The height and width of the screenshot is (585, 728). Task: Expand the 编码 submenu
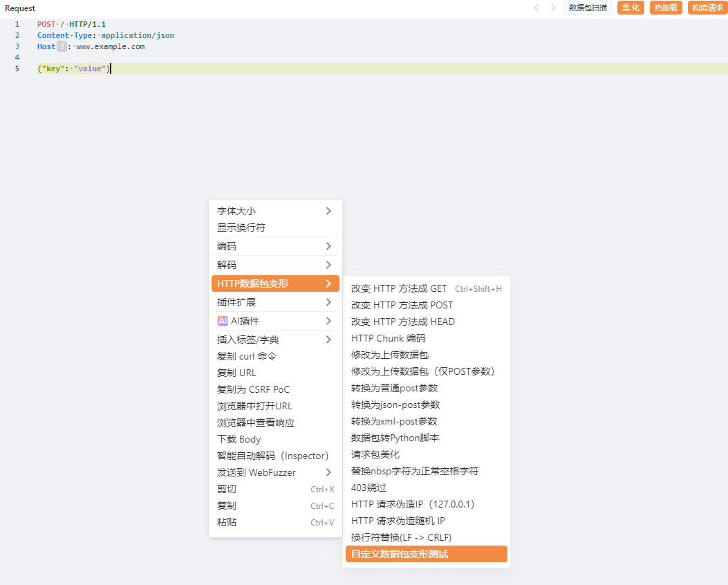pos(275,246)
